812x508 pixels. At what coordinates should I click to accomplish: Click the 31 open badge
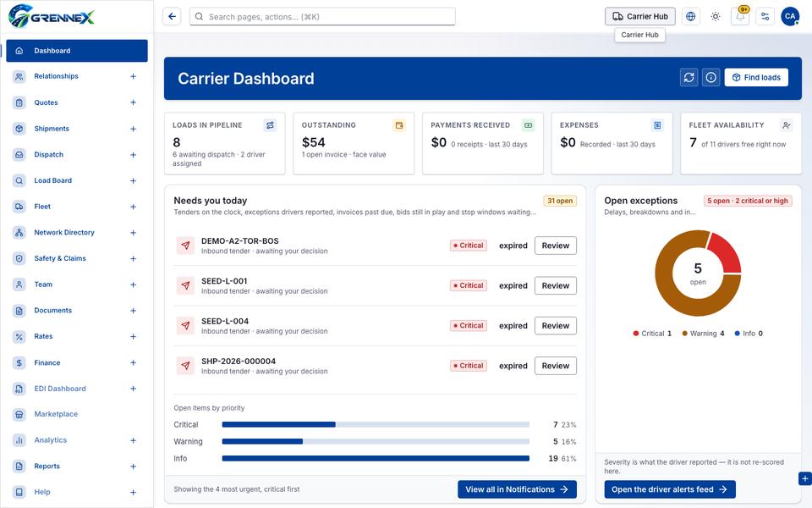tap(560, 201)
